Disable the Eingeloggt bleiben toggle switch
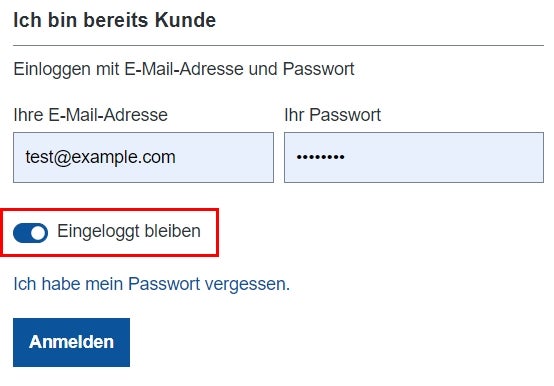Screen dimensions: 554x386 point(30,233)
